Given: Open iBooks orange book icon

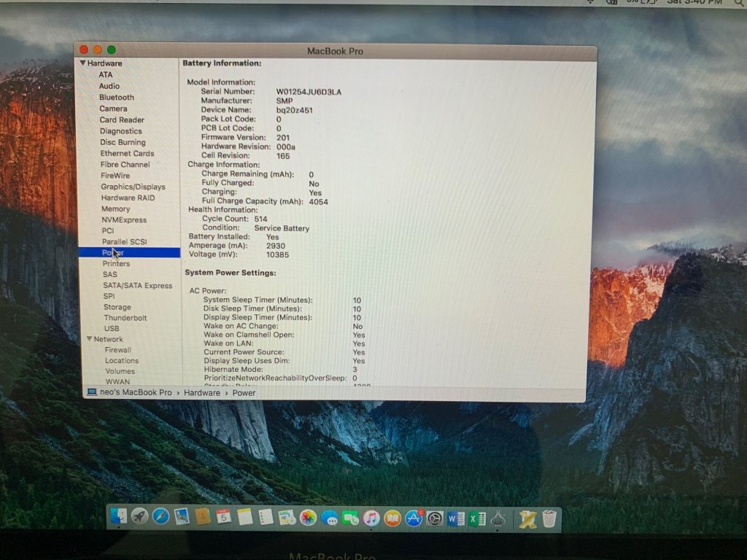Looking at the screenshot, I should (392, 518).
